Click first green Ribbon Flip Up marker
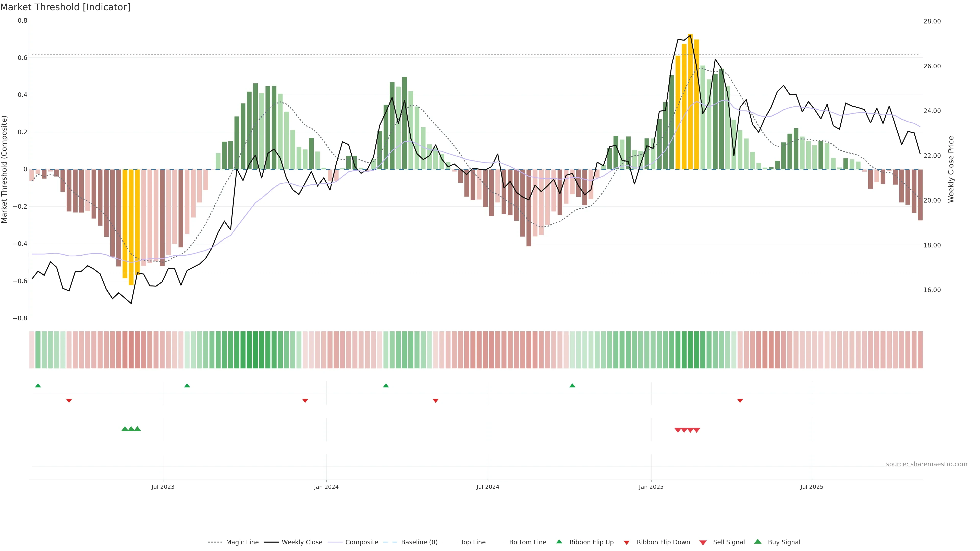 tap(38, 386)
